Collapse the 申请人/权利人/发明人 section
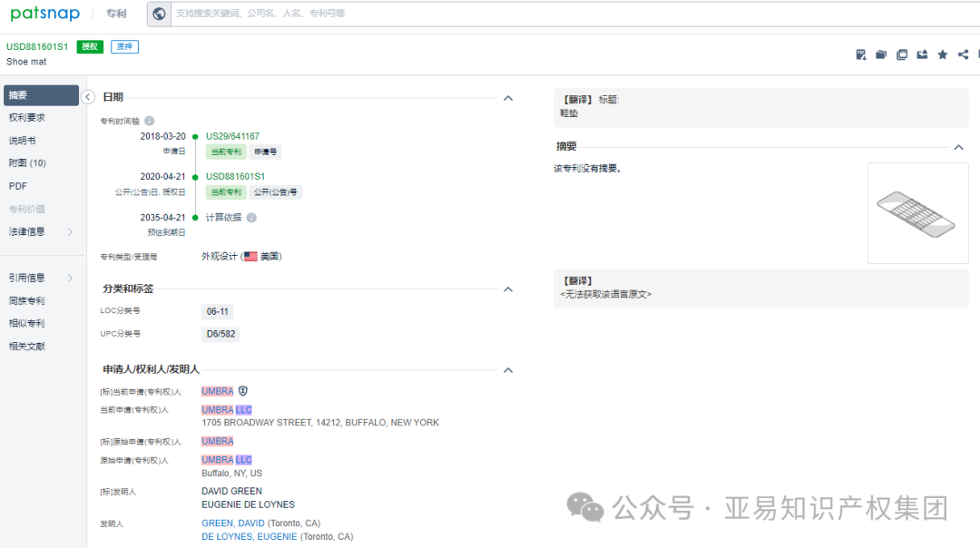Screen dimensions: 980x548 (x=508, y=370)
